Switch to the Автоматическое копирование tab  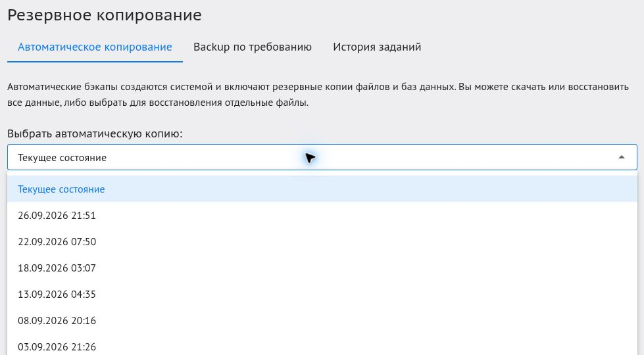coord(95,47)
